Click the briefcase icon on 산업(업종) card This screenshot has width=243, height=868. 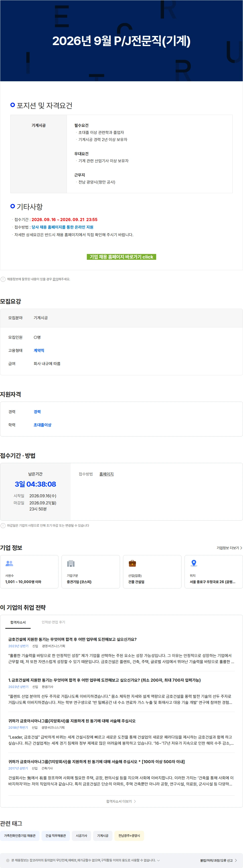(132, 563)
